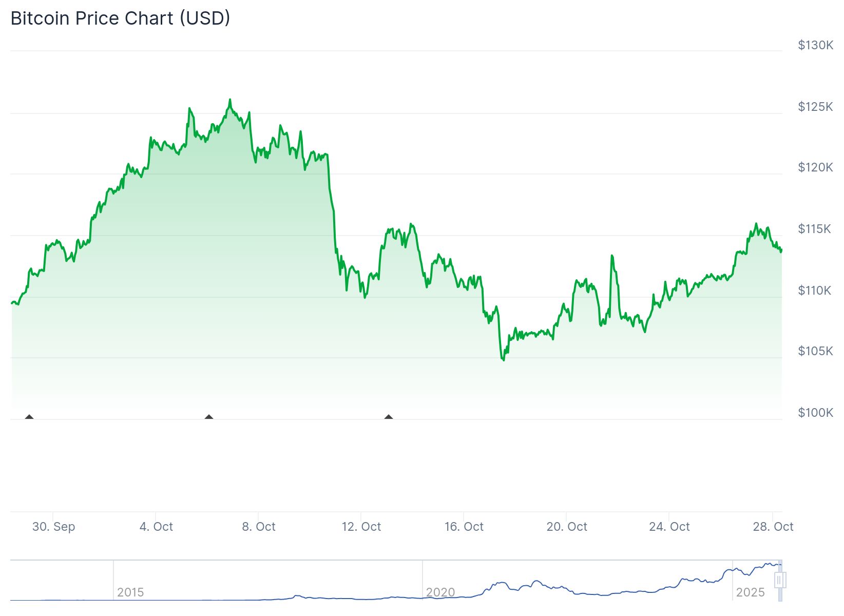This screenshot has height=616, width=844.
Task: Click the Bitcoin Price Chart (USD) title
Action: 120,18
